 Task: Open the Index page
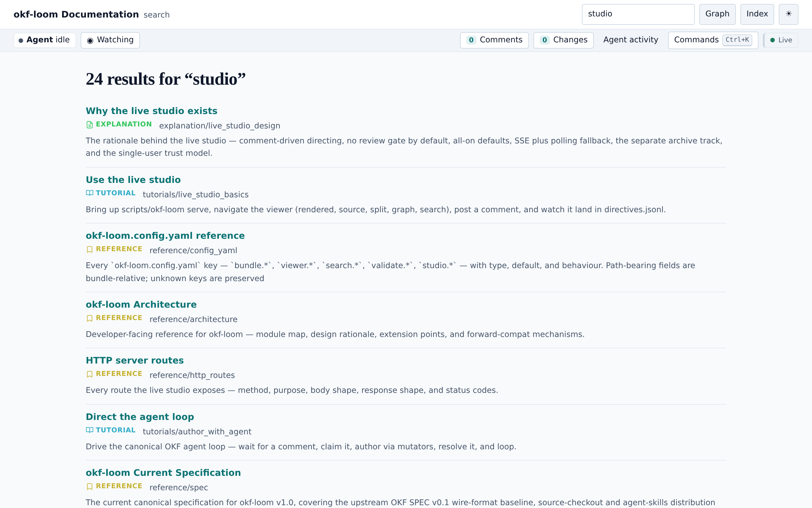[757, 14]
